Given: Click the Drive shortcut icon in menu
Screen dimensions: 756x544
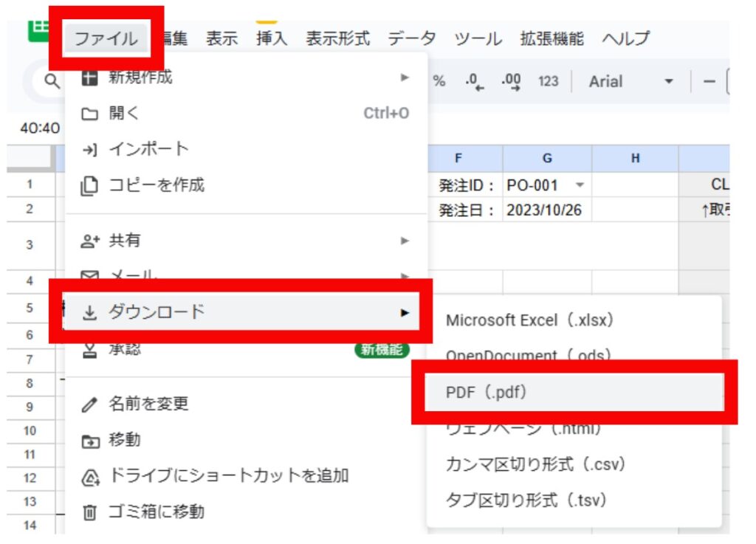Looking at the screenshot, I should (x=89, y=476).
